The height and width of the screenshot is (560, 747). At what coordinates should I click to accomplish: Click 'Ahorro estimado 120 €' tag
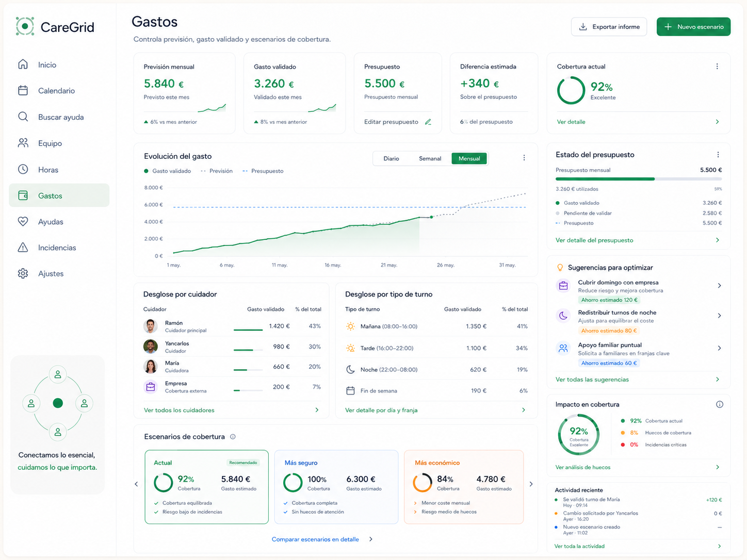pyautogui.click(x=609, y=300)
